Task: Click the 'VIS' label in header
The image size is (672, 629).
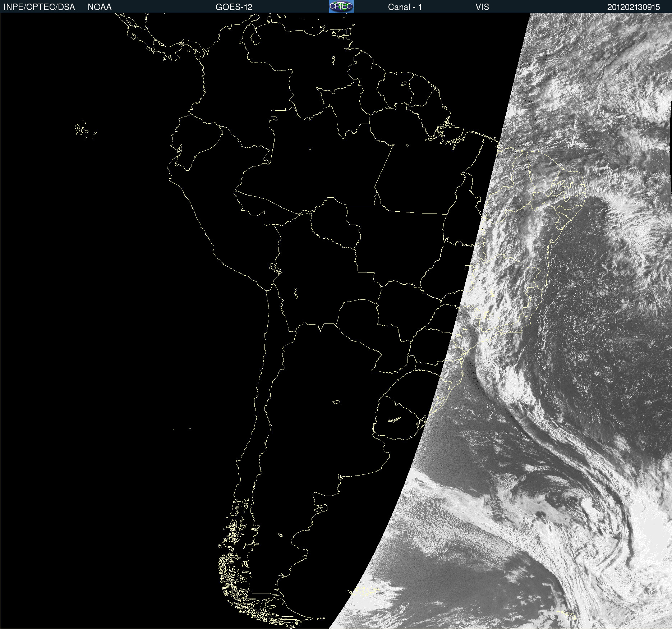Action: pyautogui.click(x=482, y=7)
